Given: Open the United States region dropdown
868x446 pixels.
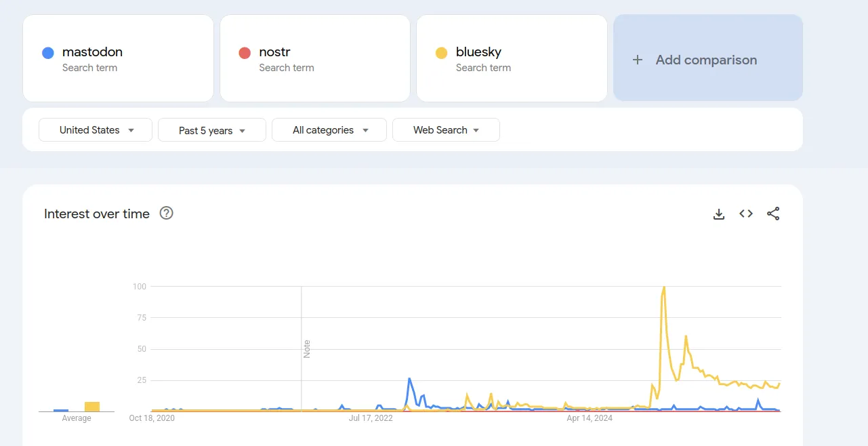Looking at the screenshot, I should coord(95,129).
